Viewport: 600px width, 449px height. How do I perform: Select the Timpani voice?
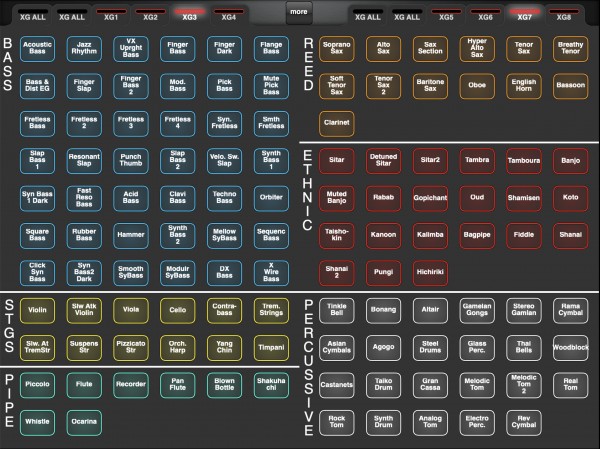(x=271, y=348)
